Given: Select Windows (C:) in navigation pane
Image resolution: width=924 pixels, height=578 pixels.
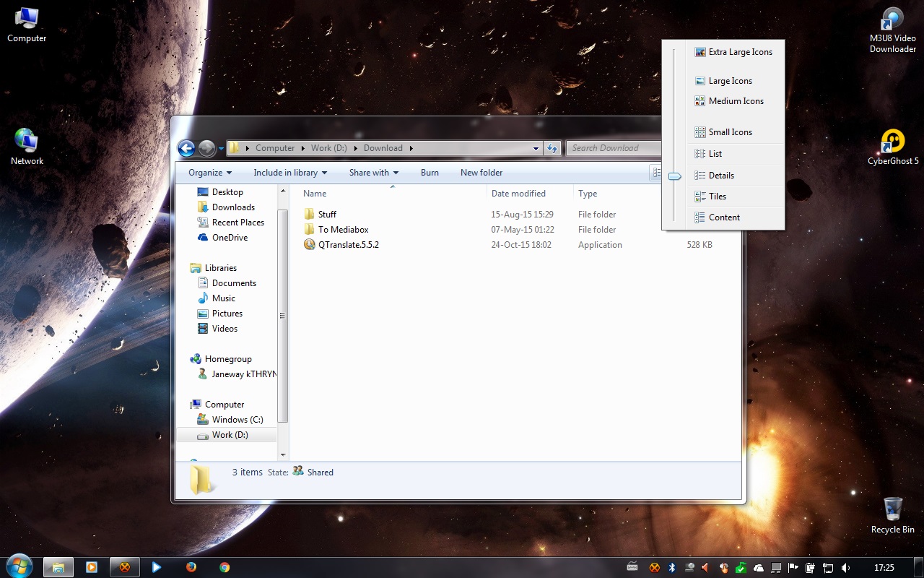Looking at the screenshot, I should click(237, 420).
